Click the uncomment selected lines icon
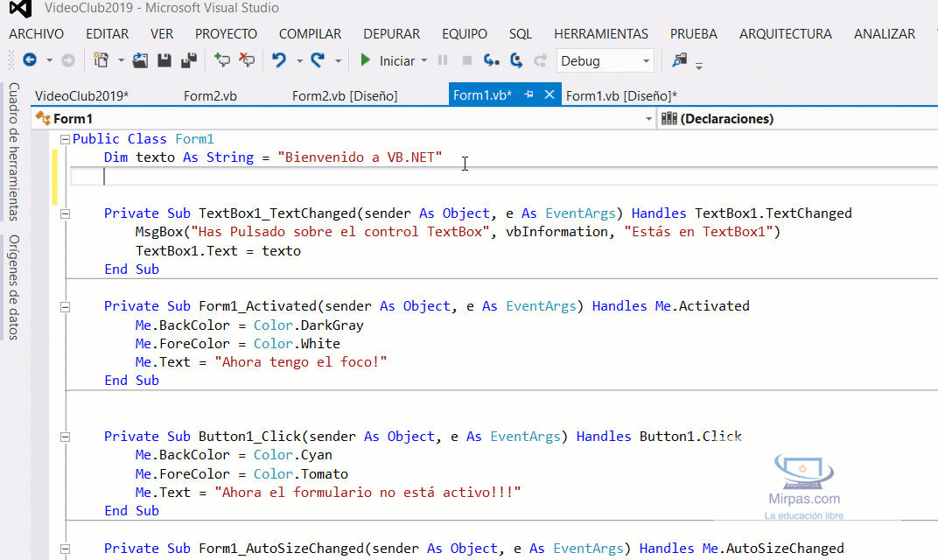This screenshot has width=938, height=560. tap(247, 60)
